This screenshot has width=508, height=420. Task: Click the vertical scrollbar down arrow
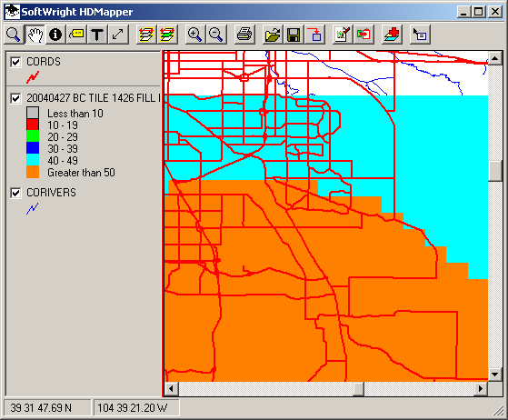click(494, 375)
